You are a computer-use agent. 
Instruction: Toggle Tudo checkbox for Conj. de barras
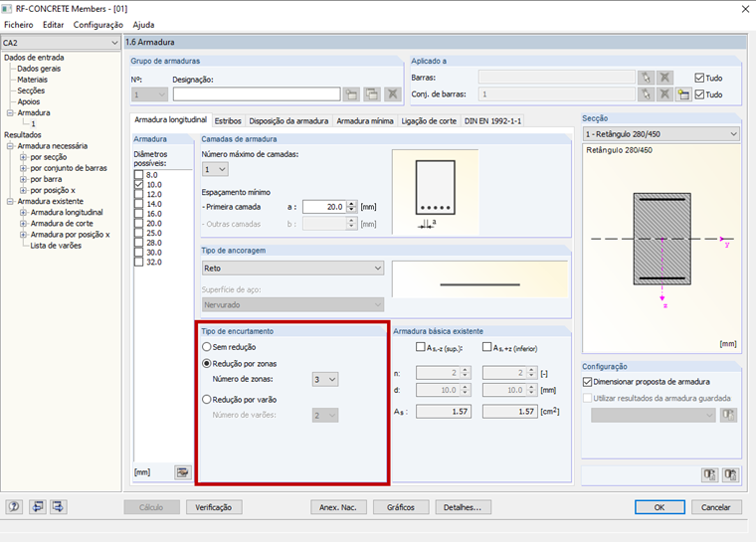pos(699,94)
